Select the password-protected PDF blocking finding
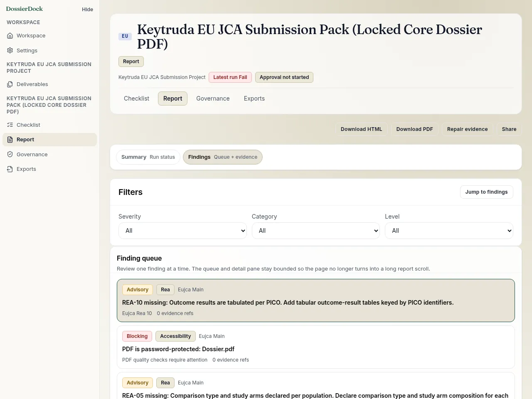Screen dimensions: 532x399 [x=316, y=347]
